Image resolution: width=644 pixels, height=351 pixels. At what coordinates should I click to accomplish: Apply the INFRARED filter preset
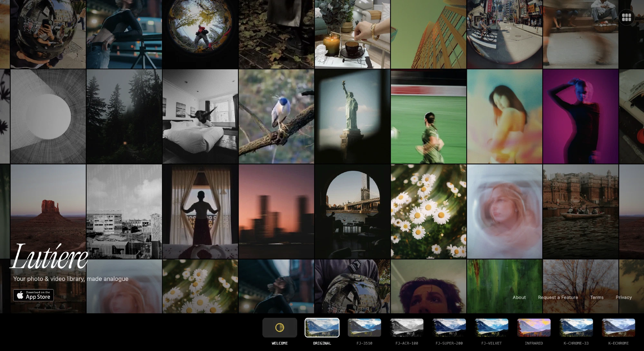click(x=534, y=327)
